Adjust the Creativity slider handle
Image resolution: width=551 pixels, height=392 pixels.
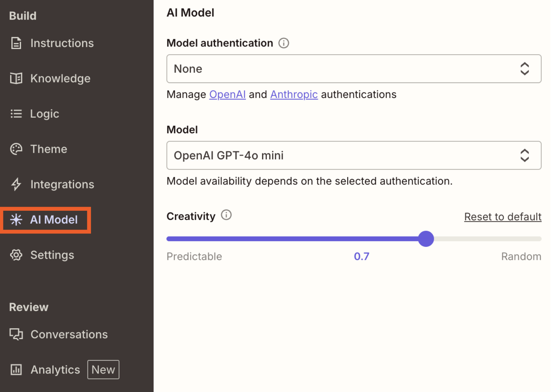[x=426, y=239]
